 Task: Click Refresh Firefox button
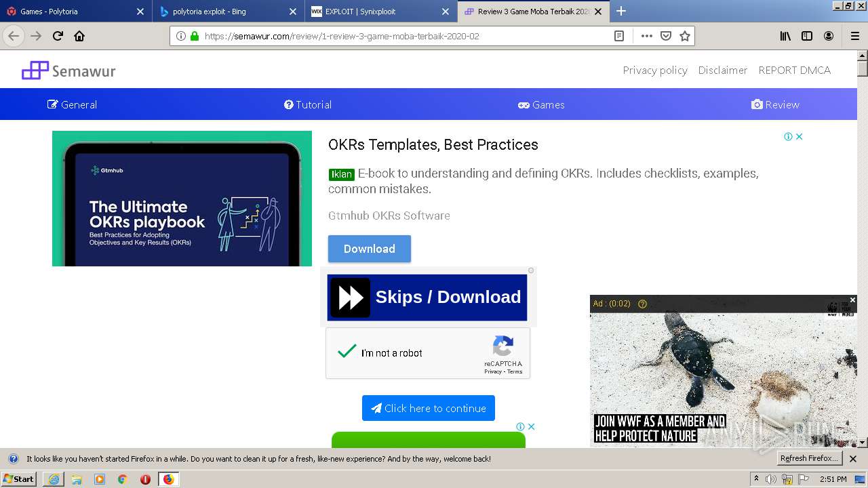809,458
